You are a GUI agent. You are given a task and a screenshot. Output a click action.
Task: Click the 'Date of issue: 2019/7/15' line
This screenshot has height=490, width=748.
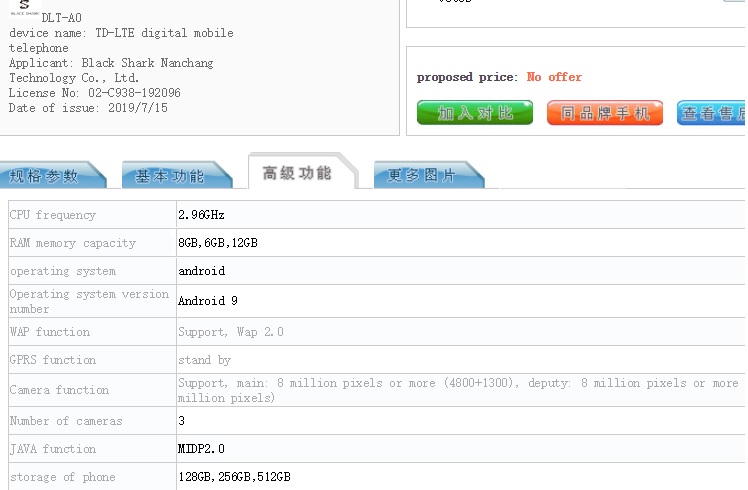click(88, 108)
